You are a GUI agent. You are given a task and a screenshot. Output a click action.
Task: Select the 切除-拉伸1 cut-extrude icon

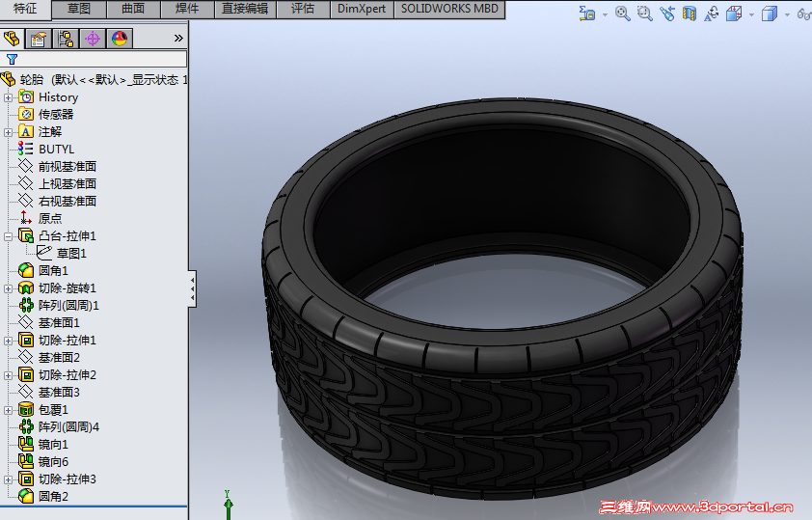26,340
